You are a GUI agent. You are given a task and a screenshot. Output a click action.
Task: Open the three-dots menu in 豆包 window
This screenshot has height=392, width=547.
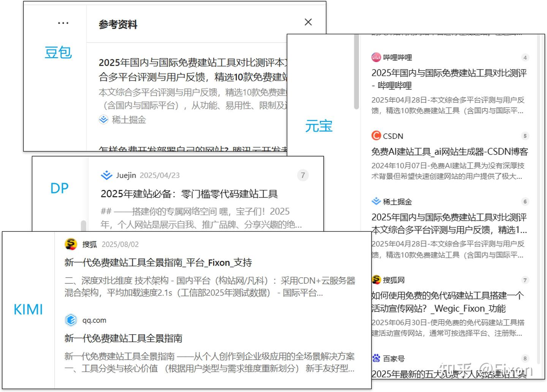point(63,23)
